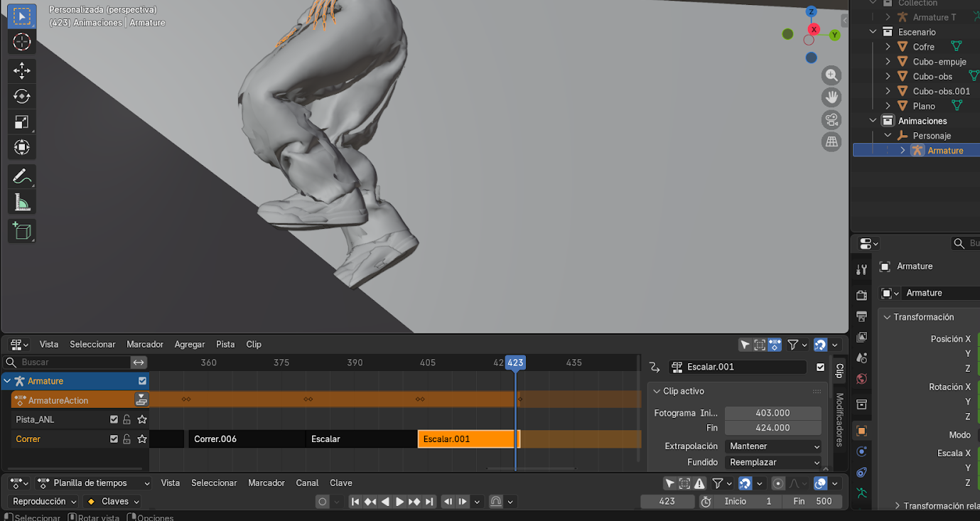Choose the Annotate pencil tool
Screen dimensions: 980x521
(21, 176)
